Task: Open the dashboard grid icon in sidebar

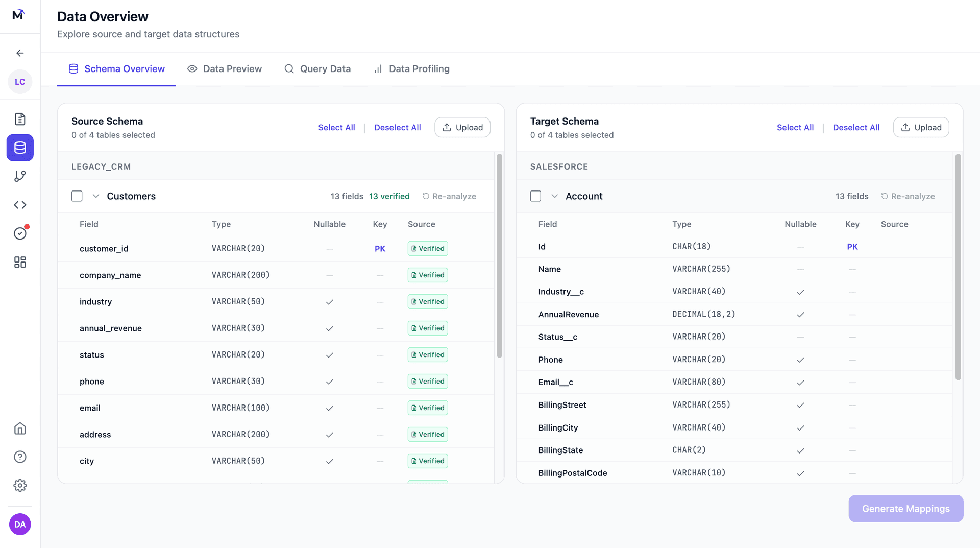Action: coord(20,262)
